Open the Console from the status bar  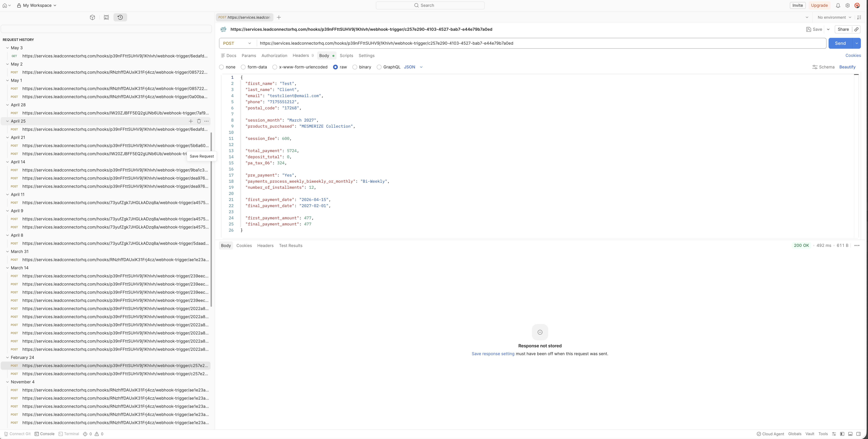[45, 434]
